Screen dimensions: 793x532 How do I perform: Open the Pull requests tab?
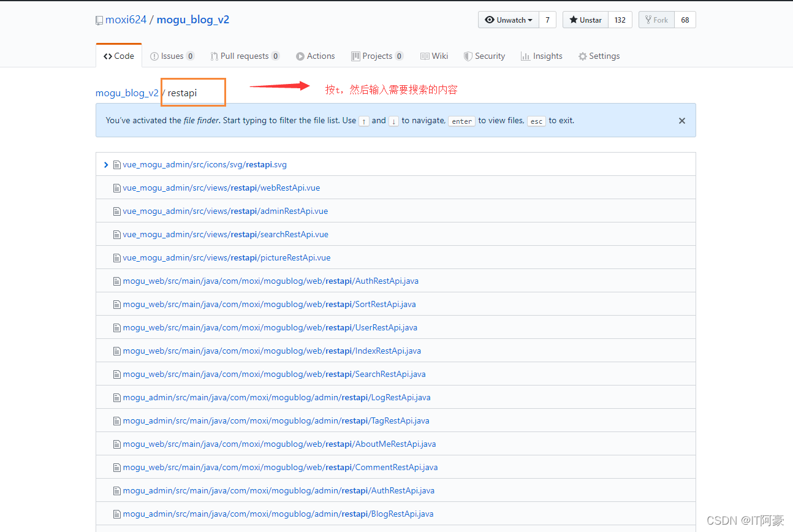(x=245, y=56)
